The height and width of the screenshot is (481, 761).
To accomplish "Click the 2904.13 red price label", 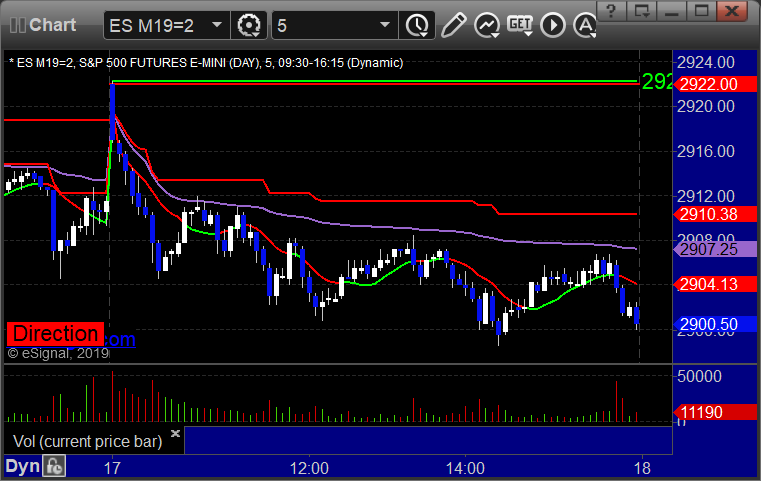I will pyautogui.click(x=715, y=284).
